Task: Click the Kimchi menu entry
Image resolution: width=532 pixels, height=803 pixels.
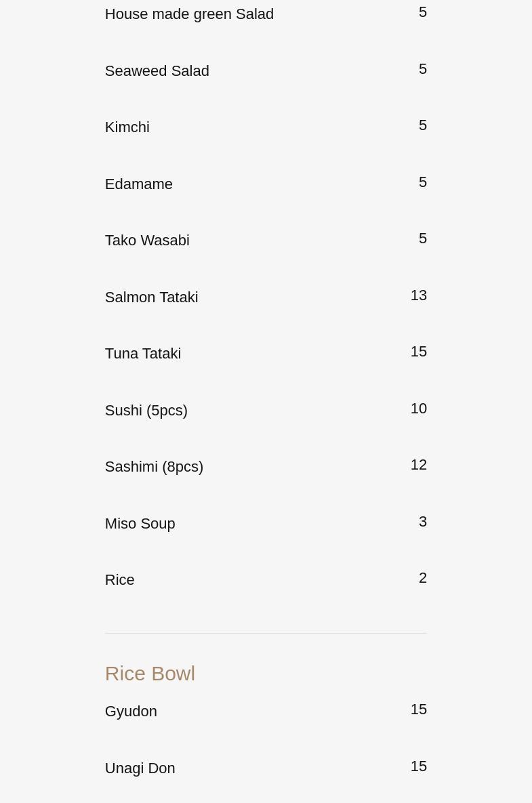Action: [127, 127]
